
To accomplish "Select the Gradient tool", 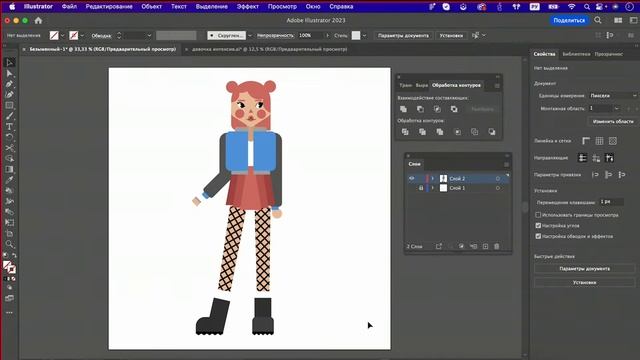I will [x=10, y=169].
